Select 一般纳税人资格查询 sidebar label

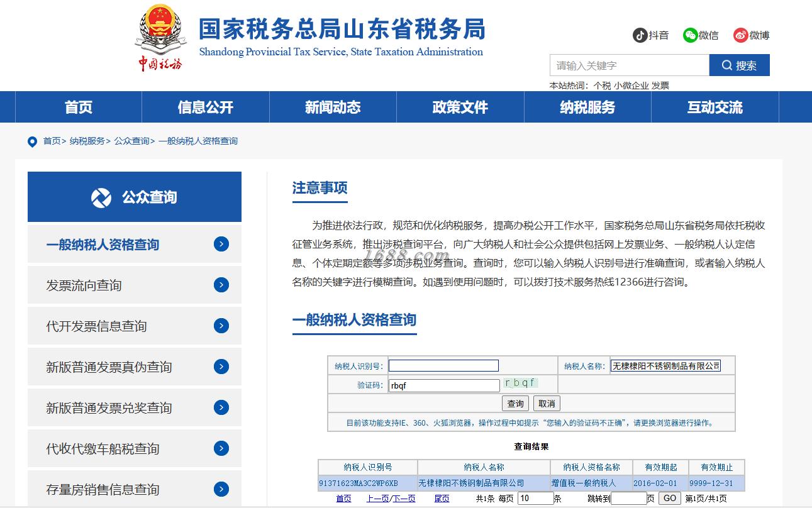(103, 245)
